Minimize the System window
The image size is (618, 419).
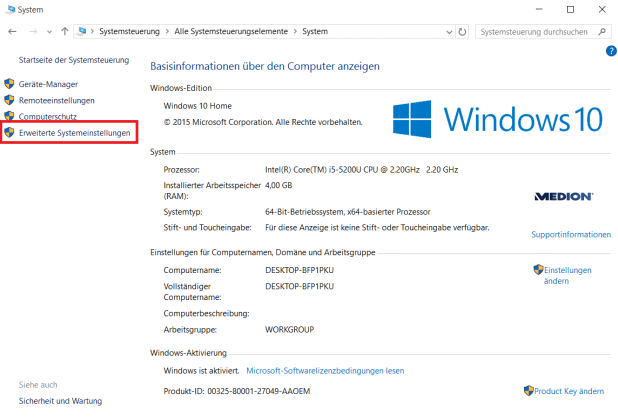[x=539, y=9]
